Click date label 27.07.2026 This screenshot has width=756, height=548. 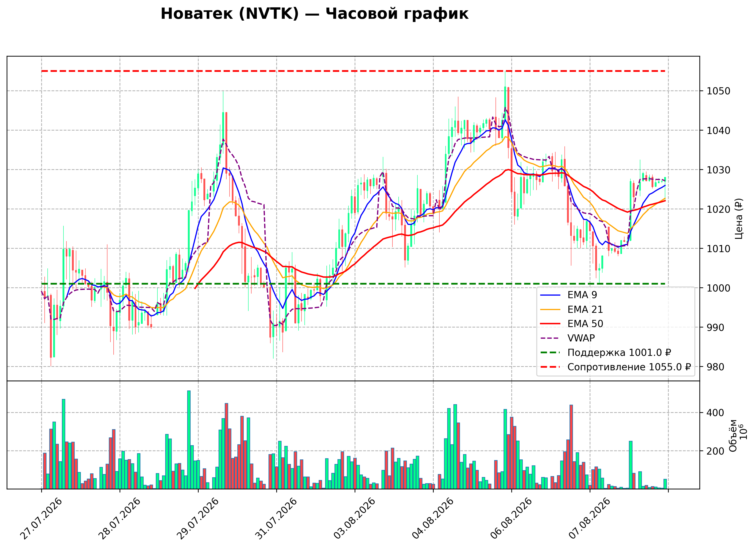pos(41,519)
